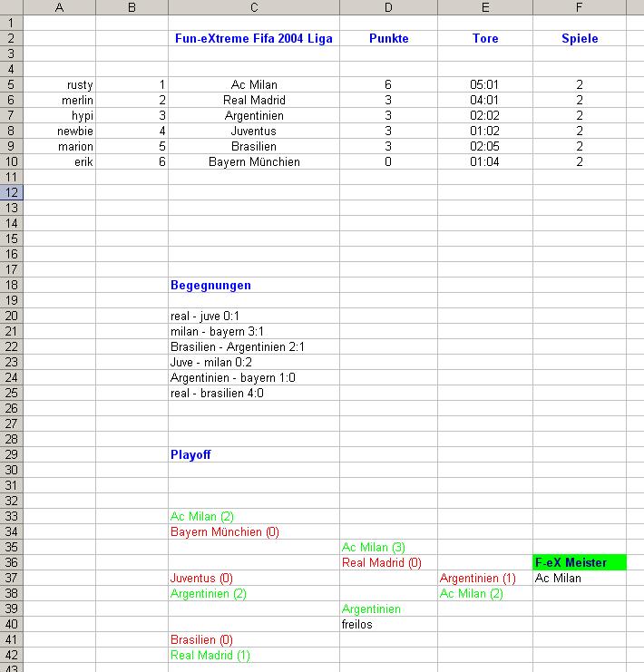Select row 12 header
Screen dimensions: 644x672
[12, 192]
